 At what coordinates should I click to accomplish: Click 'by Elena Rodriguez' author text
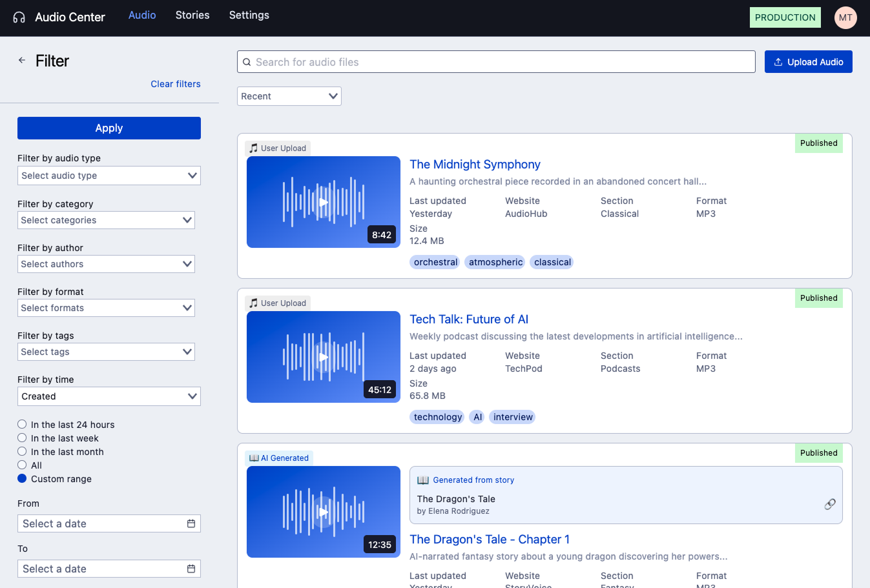(453, 511)
